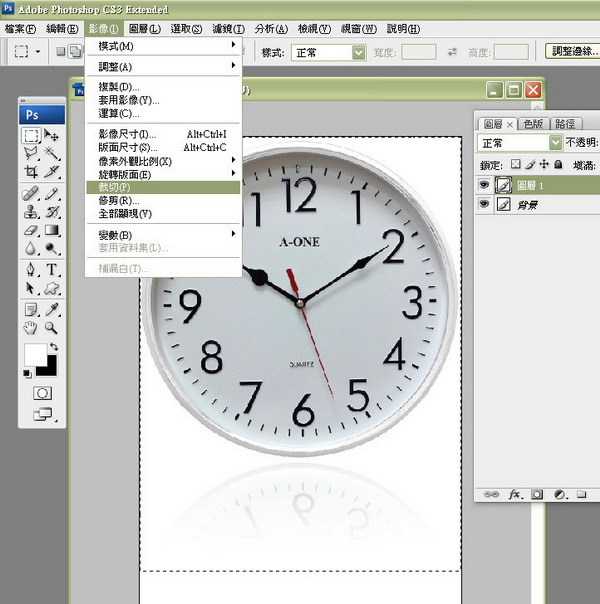Select the Path Selection tool
This screenshot has height=604, width=600.
click(x=31, y=288)
